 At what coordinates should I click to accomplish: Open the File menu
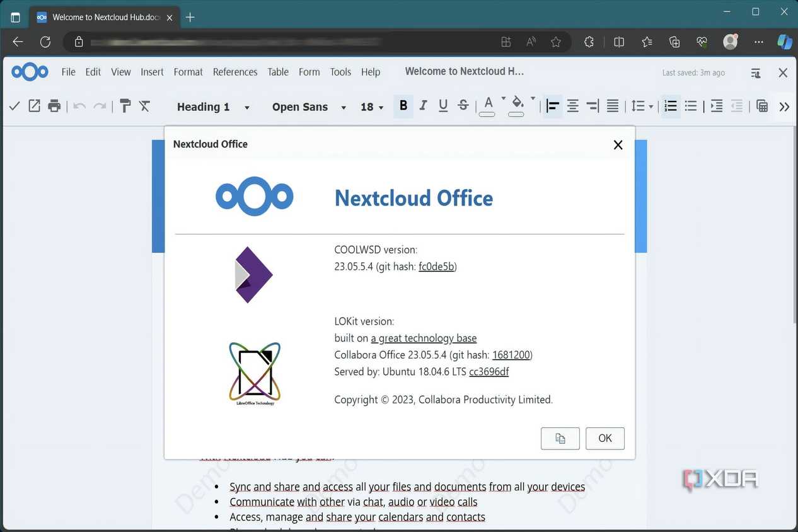tap(69, 72)
